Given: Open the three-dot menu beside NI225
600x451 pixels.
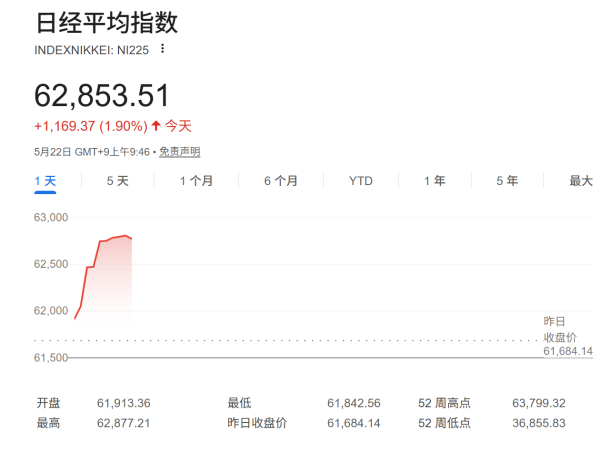Looking at the screenshot, I should click(163, 49).
